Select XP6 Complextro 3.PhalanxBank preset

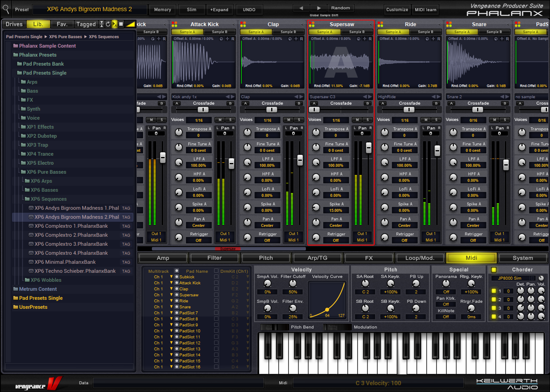click(71, 244)
